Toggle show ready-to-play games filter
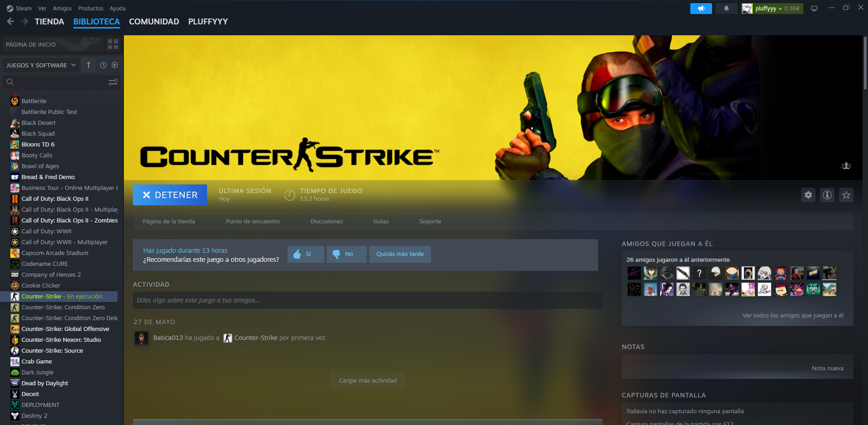Screen dimensions: 868x425 [x=115, y=65]
